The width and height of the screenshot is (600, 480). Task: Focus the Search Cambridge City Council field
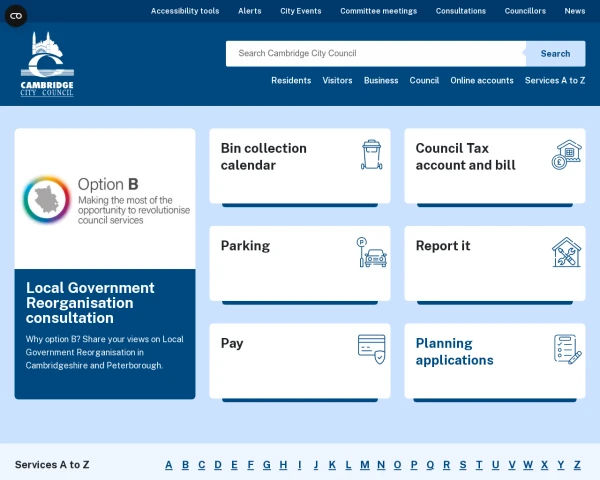click(x=375, y=54)
